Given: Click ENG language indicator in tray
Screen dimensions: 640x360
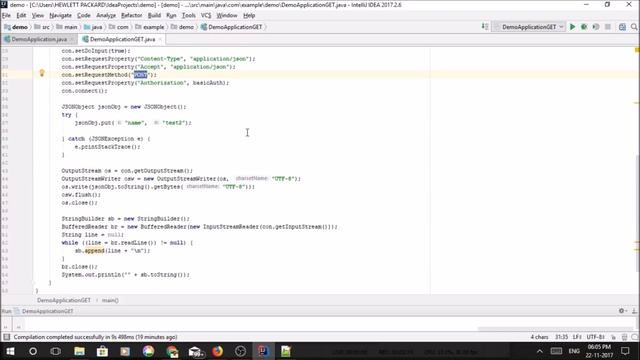Looking at the screenshot, I should tap(574, 351).
